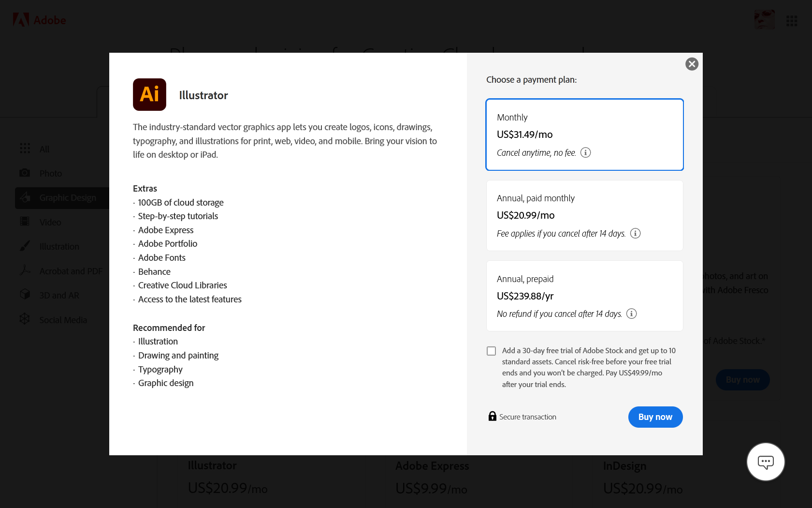
Task: Select the Annual, paid monthly plan
Action: 584,215
